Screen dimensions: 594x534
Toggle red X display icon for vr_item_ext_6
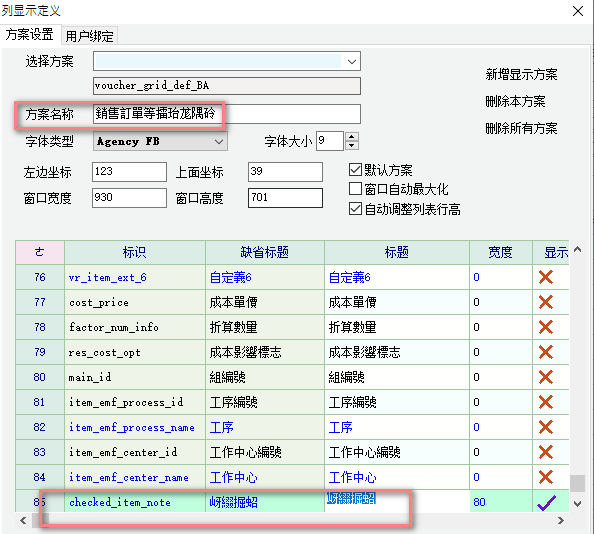[x=546, y=277]
